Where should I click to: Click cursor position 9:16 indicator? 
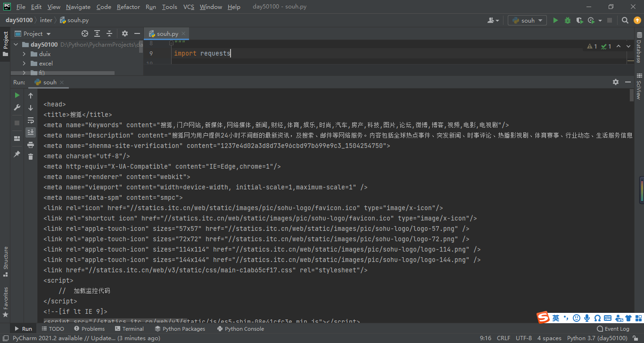(x=486, y=338)
